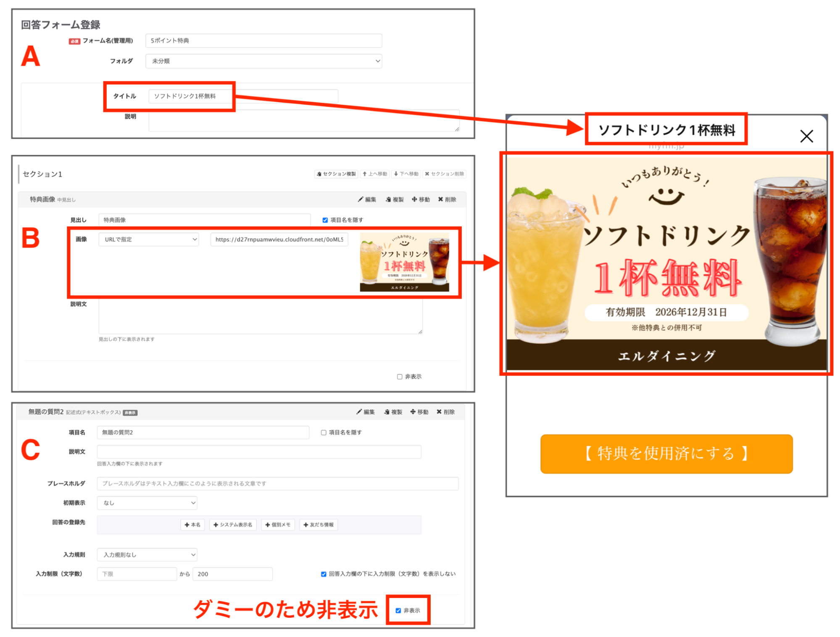
Task: Open the 初期表示 dropdown set to なし
Action: [x=147, y=503]
